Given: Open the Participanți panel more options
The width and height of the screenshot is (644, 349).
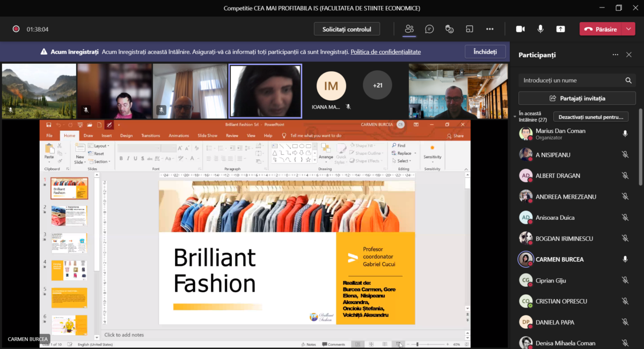Looking at the screenshot, I should coord(615,55).
